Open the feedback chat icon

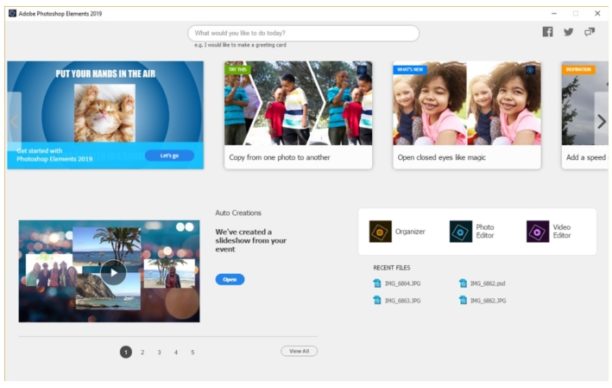pos(589,32)
